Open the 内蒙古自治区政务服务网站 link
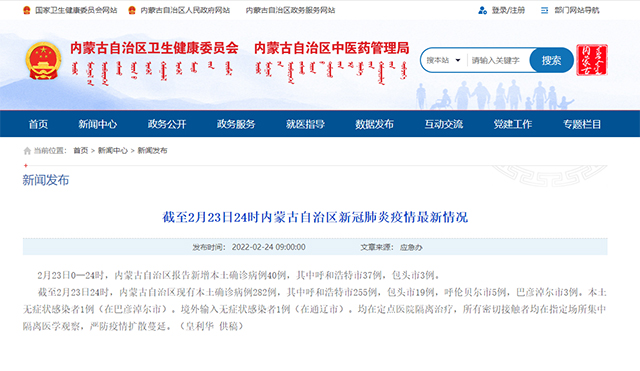 [290, 10]
